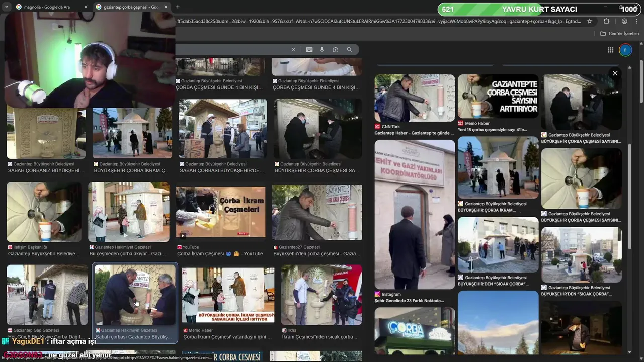Clear the Google search box text
The image size is (644, 362).
coord(293,50)
